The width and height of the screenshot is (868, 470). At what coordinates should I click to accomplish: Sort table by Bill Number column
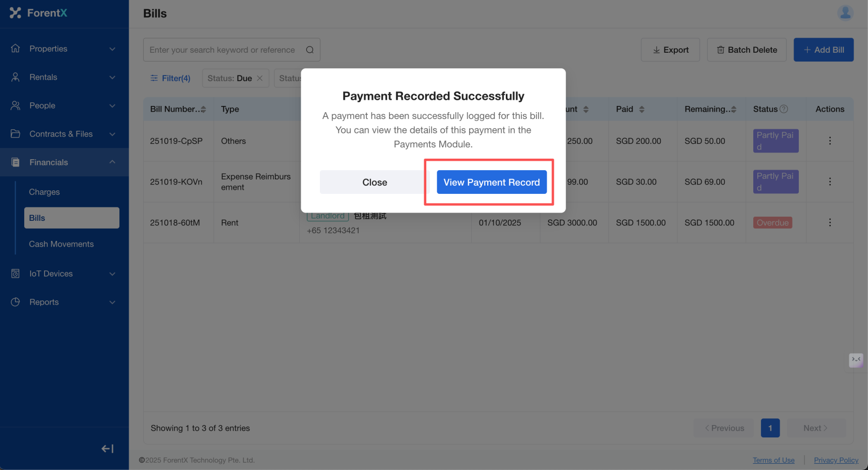(203, 109)
